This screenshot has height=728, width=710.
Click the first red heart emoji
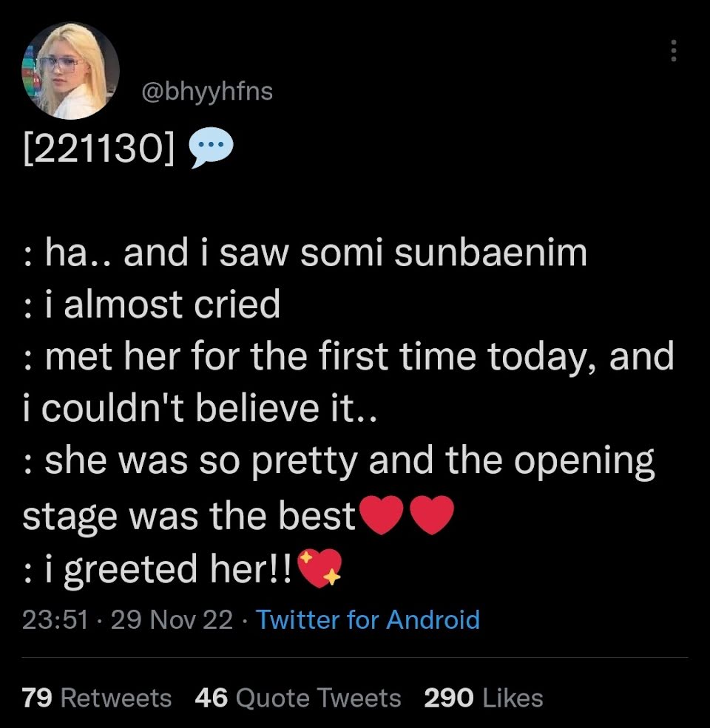(x=382, y=514)
